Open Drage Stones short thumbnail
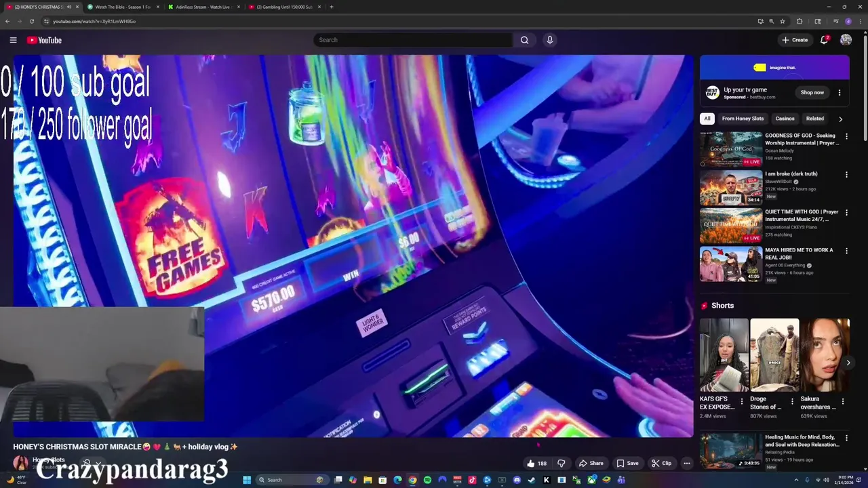The width and height of the screenshot is (868, 488). [x=774, y=355]
